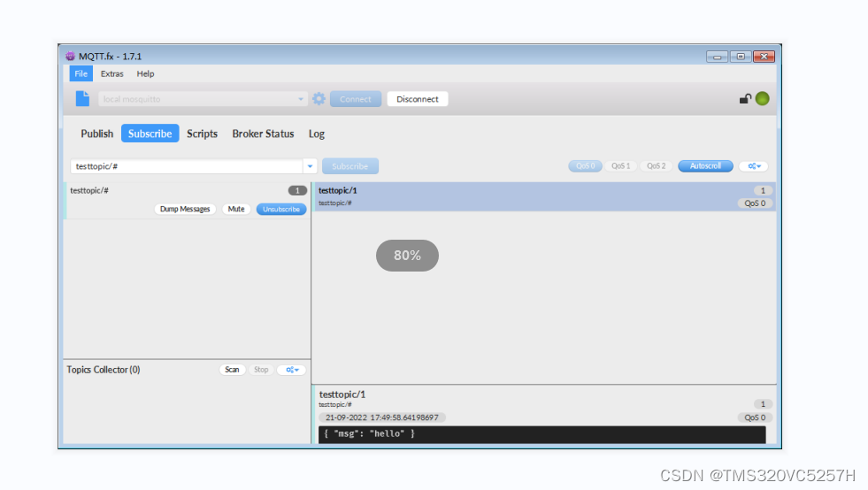Image resolution: width=868 pixels, height=490 pixels.
Task: Click QoS 0 badge in message detail pane
Action: point(755,417)
